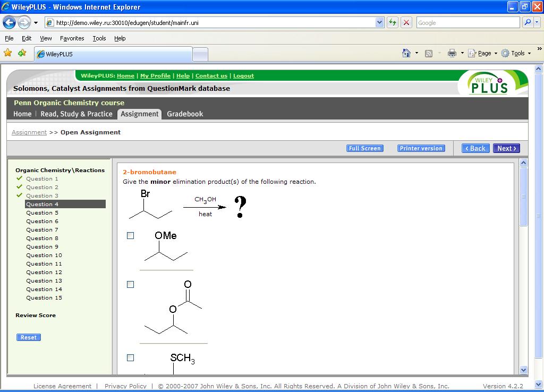Click the My Profile link

pos(155,75)
